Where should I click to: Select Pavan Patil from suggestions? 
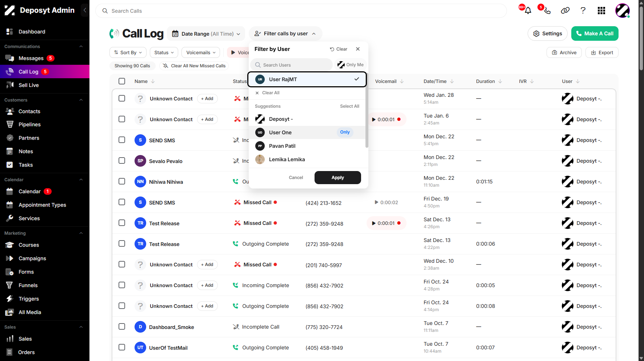[x=307, y=146]
